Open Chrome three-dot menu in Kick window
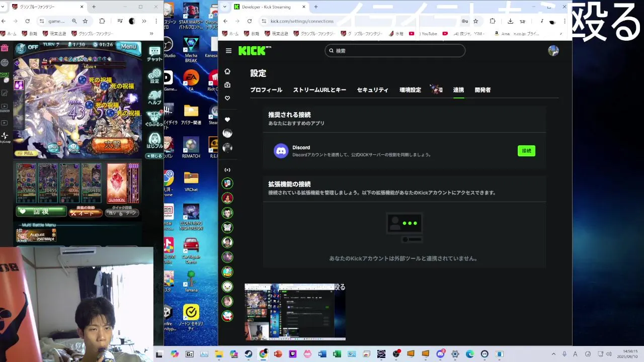The image size is (644, 362). (565, 21)
